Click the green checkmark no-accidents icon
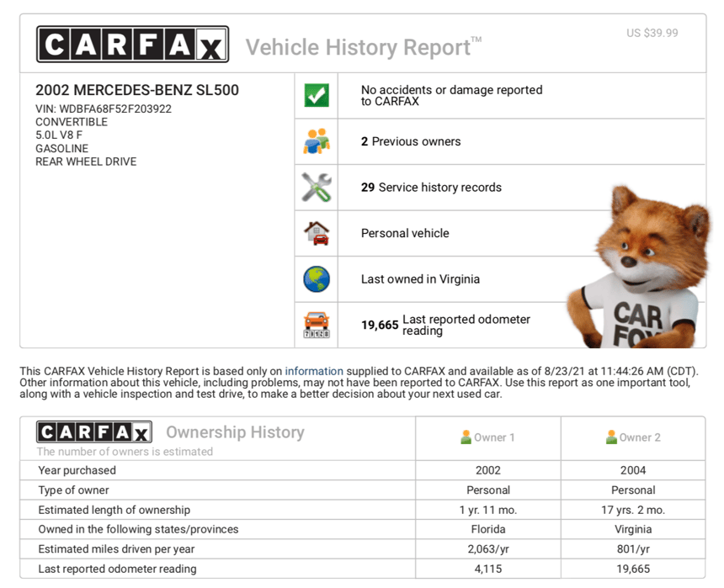Viewport: 724px width, 588px height. tap(317, 96)
